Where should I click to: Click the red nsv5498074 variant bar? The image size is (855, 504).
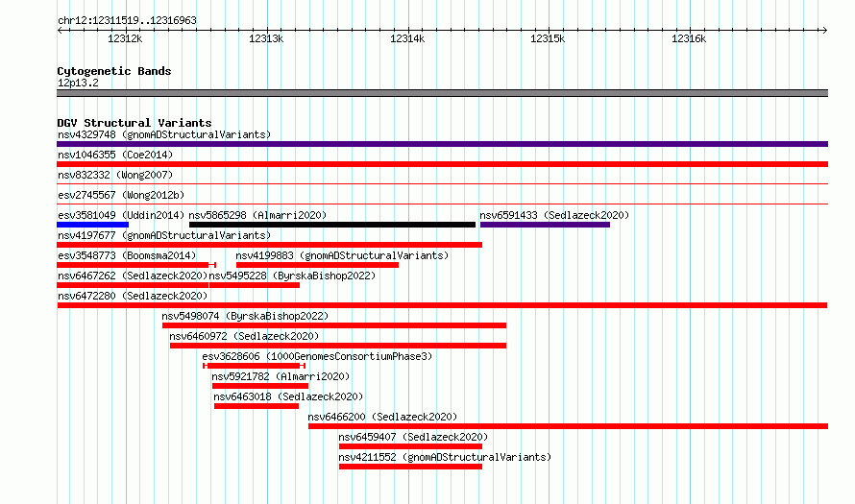tap(334, 325)
